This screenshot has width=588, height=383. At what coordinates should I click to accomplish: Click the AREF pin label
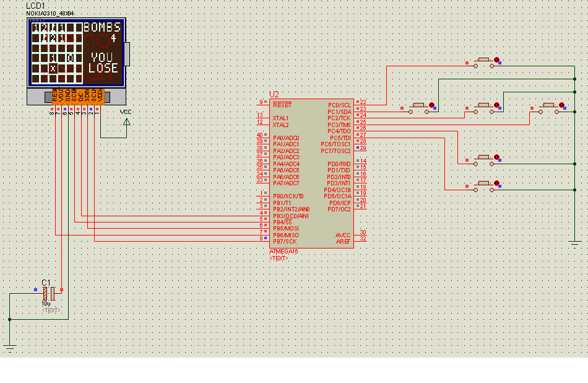tap(343, 242)
